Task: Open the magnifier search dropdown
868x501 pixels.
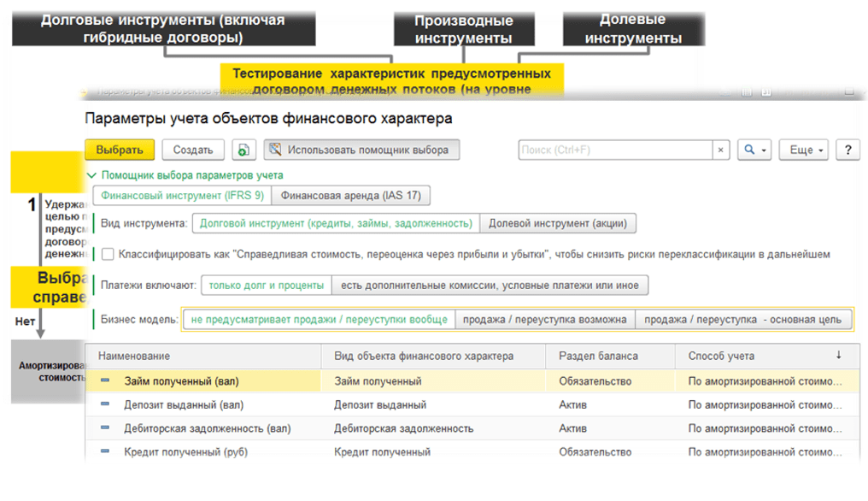Action: [x=754, y=150]
